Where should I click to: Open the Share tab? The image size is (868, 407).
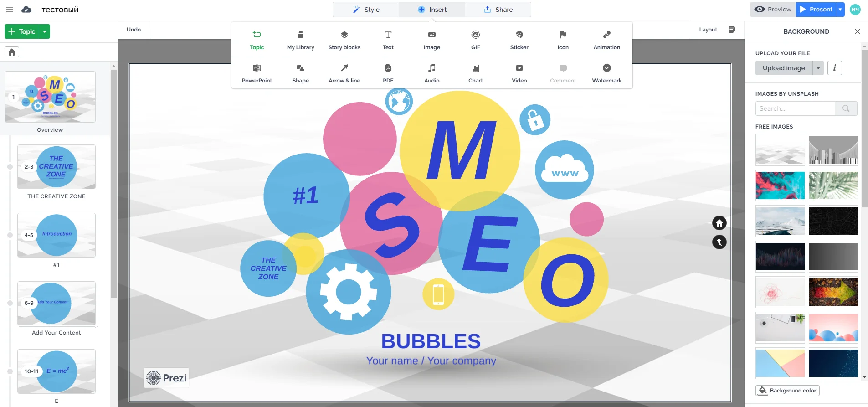pos(498,10)
